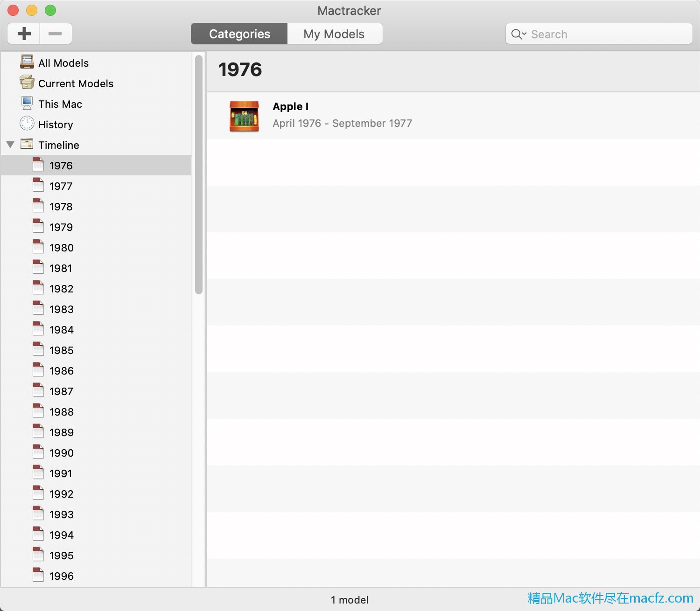The width and height of the screenshot is (700, 611).
Task: Select the 1994 timeline year
Action: point(62,535)
